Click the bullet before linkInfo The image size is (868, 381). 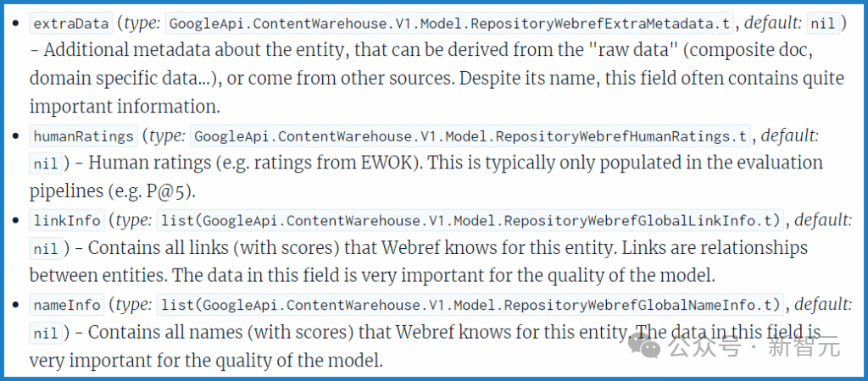[x=15, y=221]
